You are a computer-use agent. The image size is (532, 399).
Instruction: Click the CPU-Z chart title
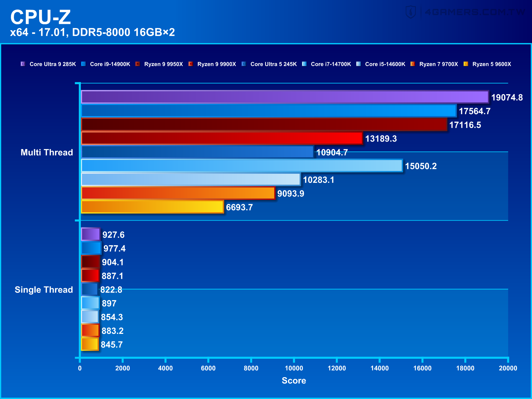coord(41,17)
